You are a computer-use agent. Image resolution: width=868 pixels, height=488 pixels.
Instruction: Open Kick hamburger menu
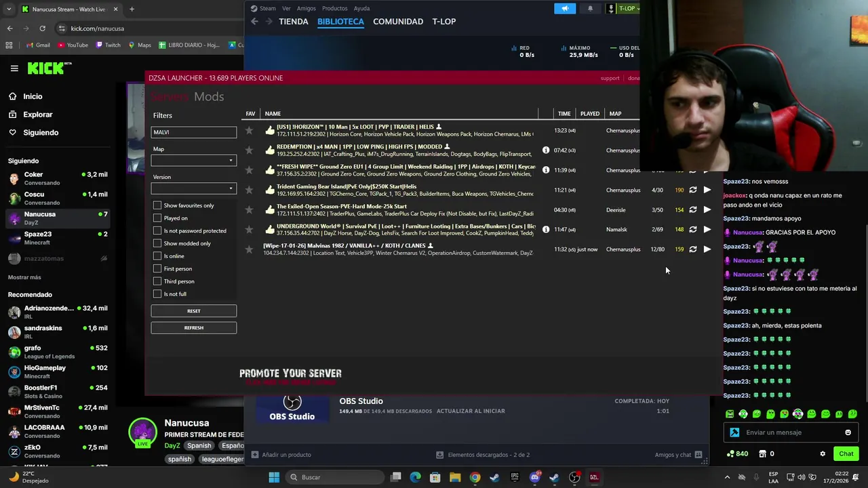tap(14, 68)
